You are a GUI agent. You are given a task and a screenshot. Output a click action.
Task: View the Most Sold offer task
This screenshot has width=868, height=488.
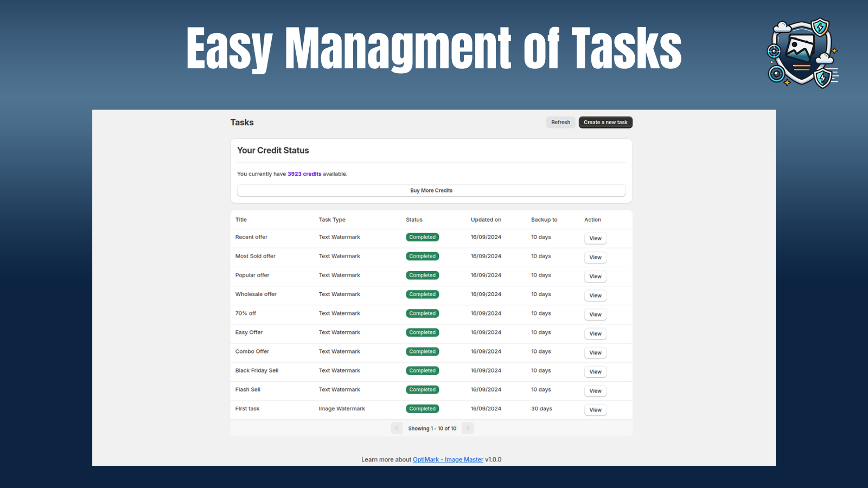point(595,257)
